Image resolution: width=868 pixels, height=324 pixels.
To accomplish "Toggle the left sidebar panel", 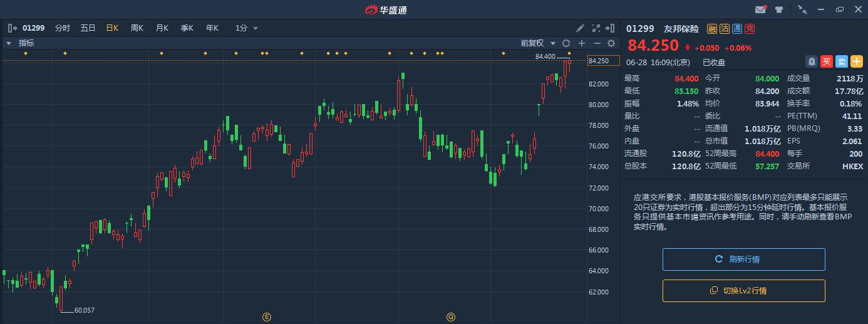I will pos(13,28).
